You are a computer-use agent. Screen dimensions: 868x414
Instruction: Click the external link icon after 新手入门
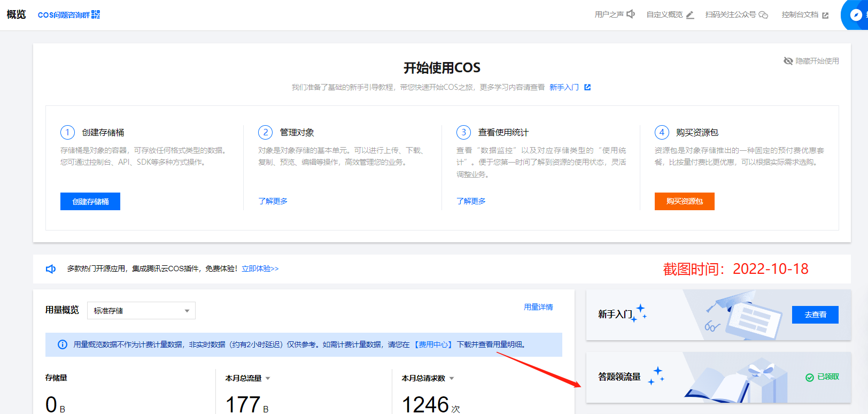tap(587, 87)
